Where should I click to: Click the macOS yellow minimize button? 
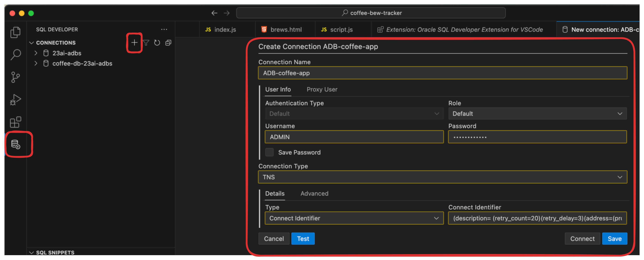pyautogui.click(x=22, y=13)
